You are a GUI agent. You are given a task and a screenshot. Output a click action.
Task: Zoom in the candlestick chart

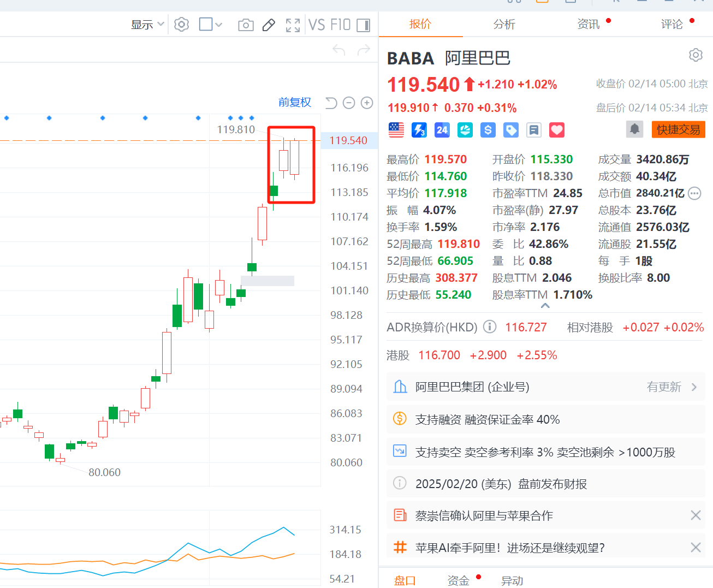click(367, 103)
